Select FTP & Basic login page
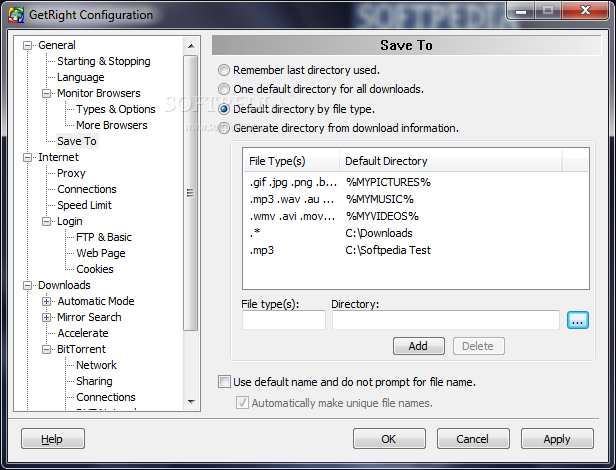Image resolution: width=616 pixels, height=470 pixels. click(104, 237)
